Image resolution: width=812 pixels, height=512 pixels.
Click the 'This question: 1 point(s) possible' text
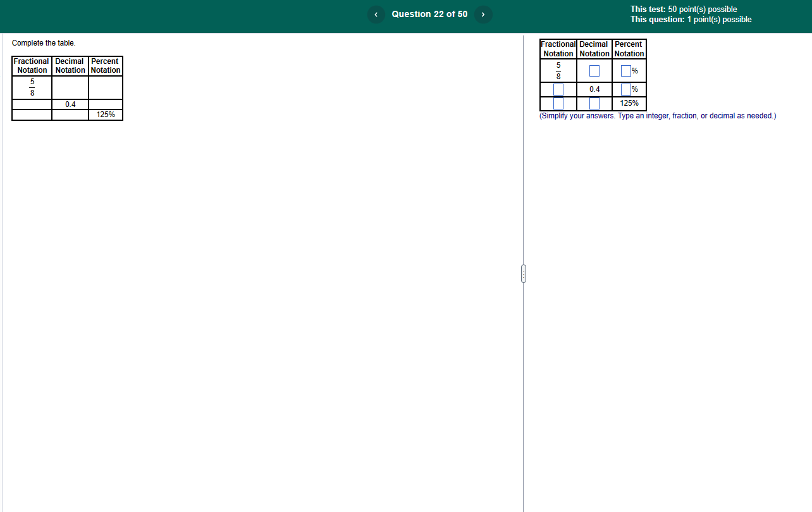691,19
